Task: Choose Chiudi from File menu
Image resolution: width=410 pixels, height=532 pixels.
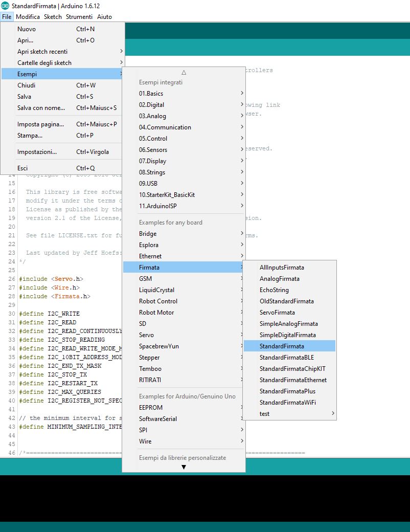Action: (62, 85)
